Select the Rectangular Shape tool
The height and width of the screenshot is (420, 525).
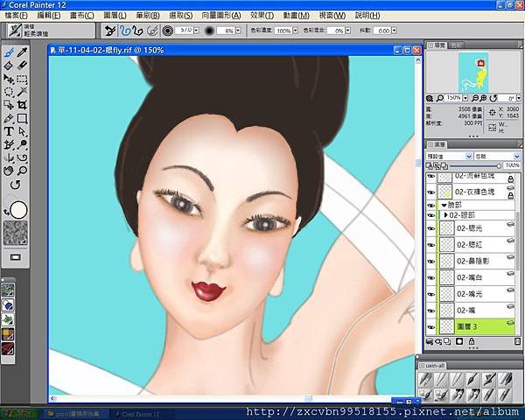tap(22, 119)
